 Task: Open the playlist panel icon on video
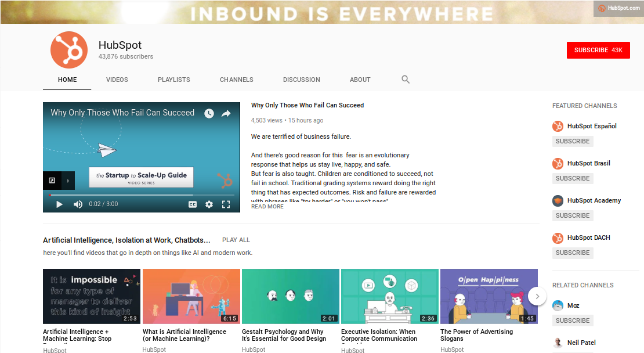coord(52,181)
